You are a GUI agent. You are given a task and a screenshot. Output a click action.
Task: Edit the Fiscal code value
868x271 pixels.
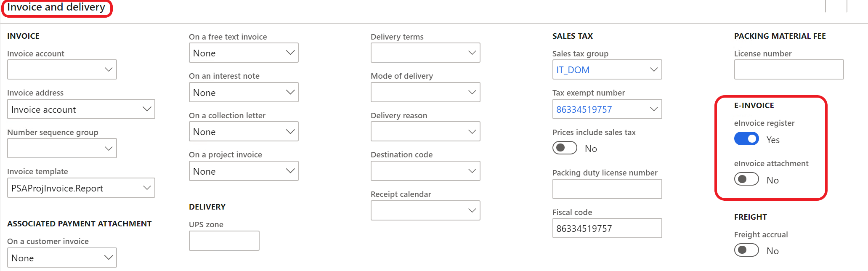point(607,228)
